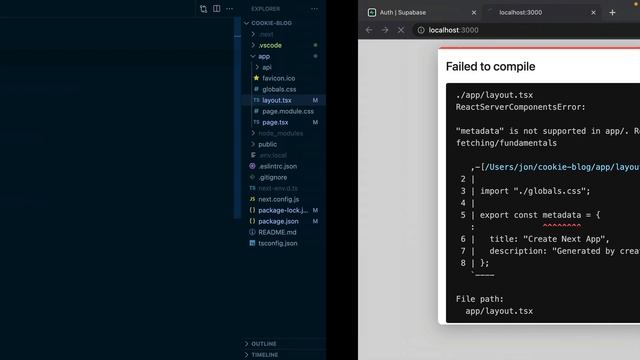Open README.md file

click(x=277, y=233)
